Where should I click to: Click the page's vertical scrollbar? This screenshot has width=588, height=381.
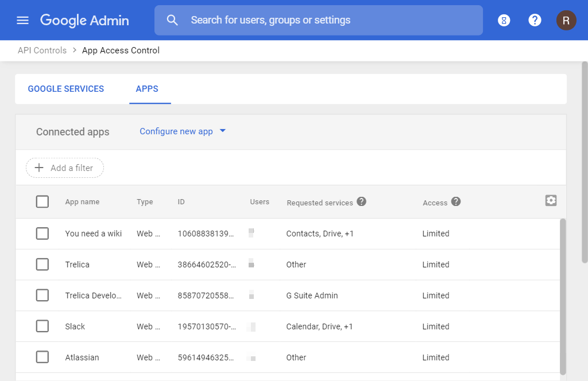click(x=585, y=161)
